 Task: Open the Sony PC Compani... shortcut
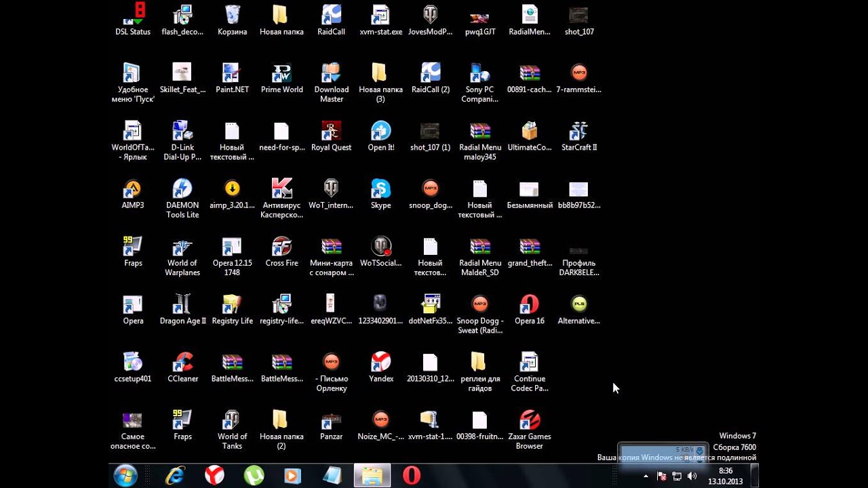pos(479,83)
